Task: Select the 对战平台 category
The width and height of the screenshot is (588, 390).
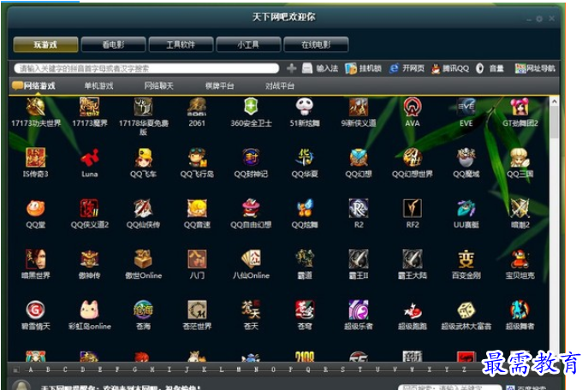Action: 280,86
